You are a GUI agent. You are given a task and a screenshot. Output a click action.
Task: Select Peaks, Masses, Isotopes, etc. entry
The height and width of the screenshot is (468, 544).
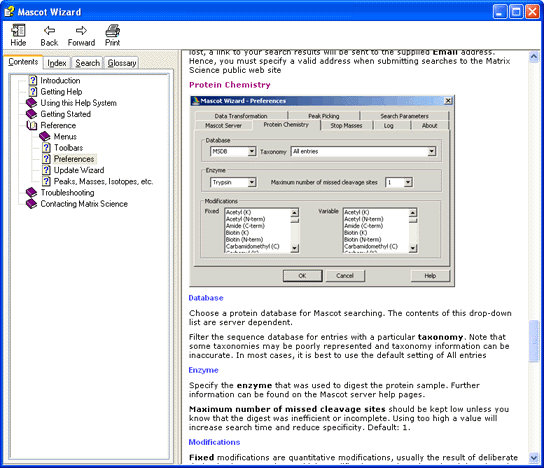coord(103,181)
